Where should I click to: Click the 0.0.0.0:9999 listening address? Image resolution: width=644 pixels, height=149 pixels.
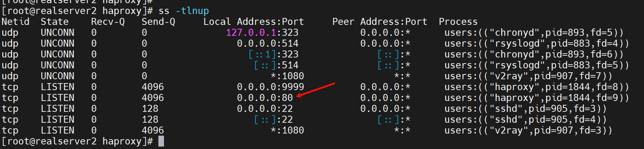point(270,87)
